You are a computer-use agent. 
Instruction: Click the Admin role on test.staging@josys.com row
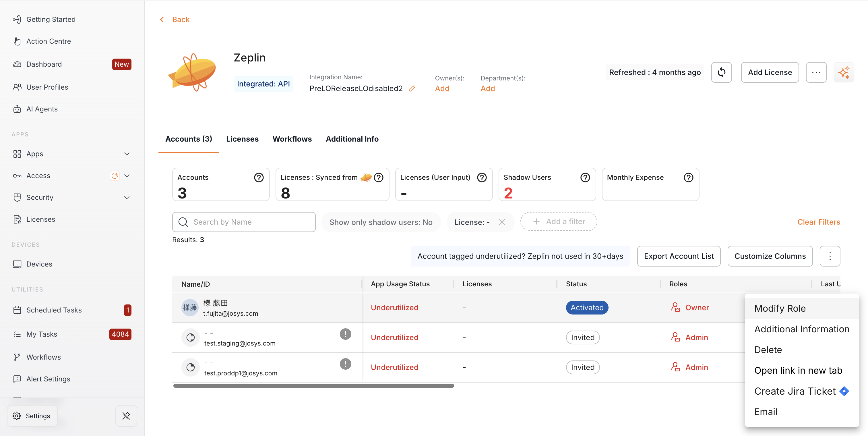pos(689,337)
